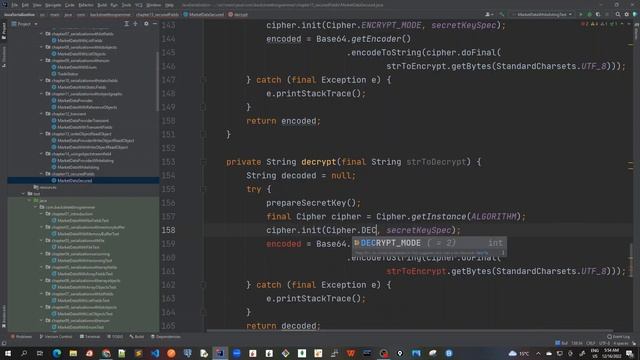Viewport: 640px width, 360px height.
Task: Click the Build hammer icon
Action: coord(502,14)
